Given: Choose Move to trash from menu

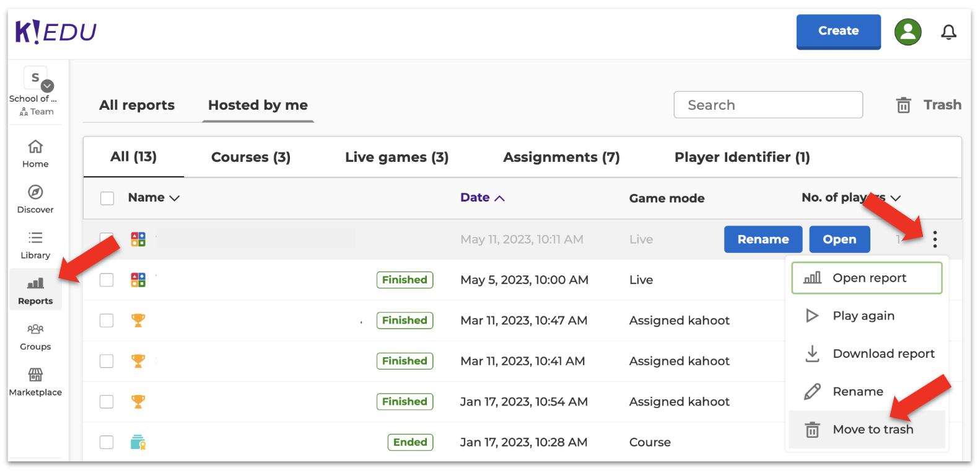Looking at the screenshot, I should pyautogui.click(x=872, y=429).
